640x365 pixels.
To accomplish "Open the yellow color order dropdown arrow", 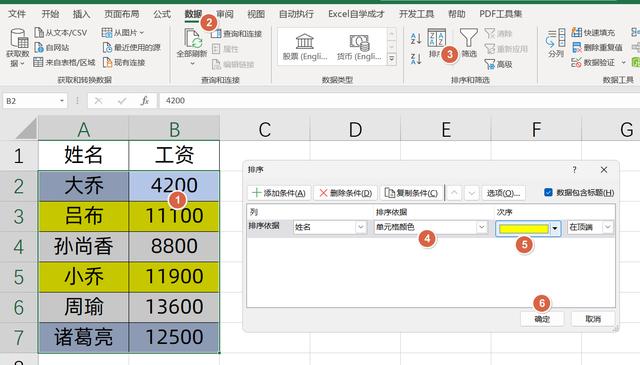I will (x=555, y=228).
